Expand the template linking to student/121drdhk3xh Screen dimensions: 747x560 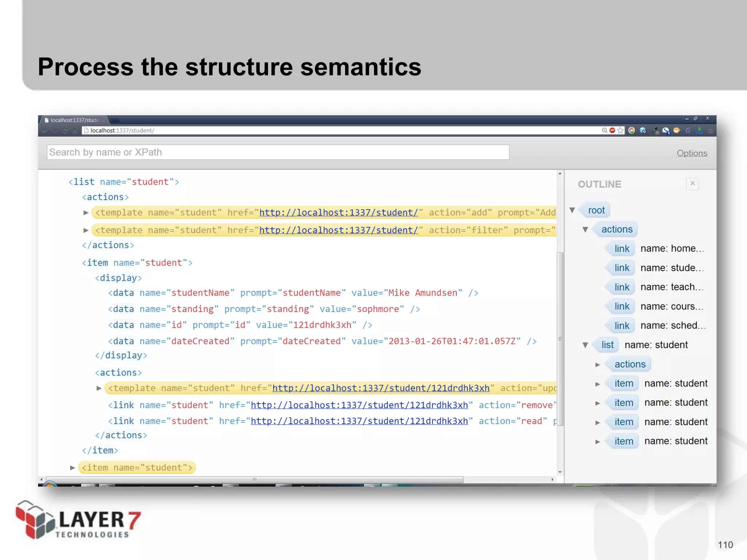(99, 388)
